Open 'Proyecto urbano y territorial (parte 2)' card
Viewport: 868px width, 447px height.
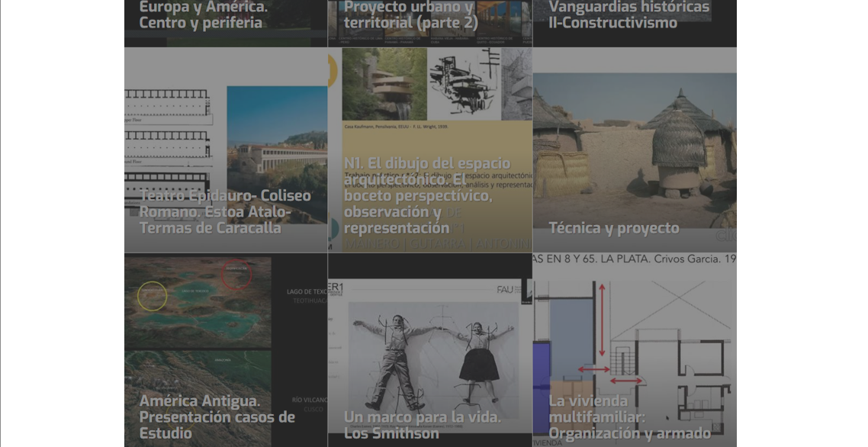point(430,23)
